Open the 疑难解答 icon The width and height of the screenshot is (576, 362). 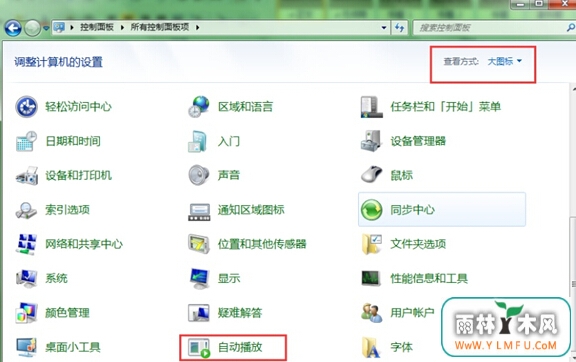[199, 313]
